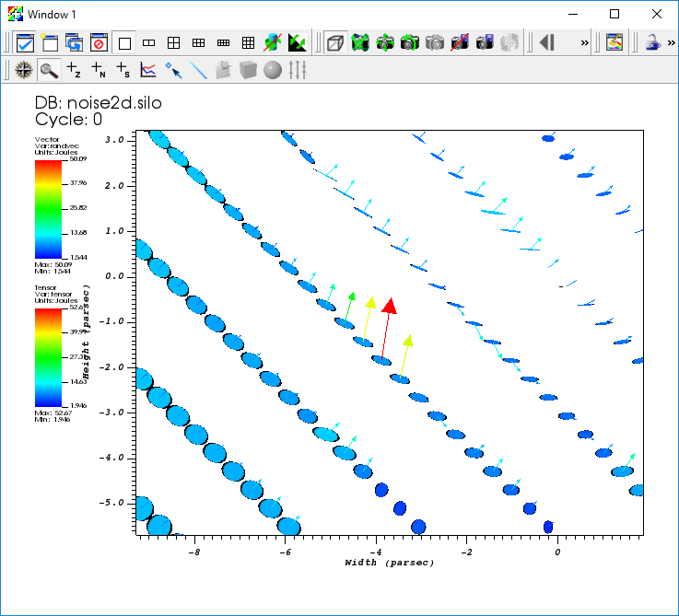Select the 2x3 window layout

[198, 43]
